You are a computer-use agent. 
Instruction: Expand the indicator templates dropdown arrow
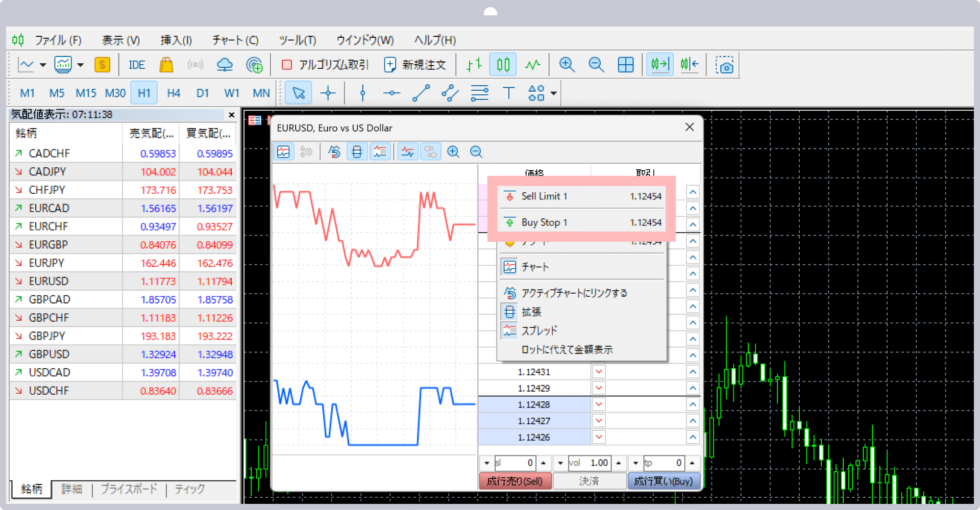coord(81,64)
